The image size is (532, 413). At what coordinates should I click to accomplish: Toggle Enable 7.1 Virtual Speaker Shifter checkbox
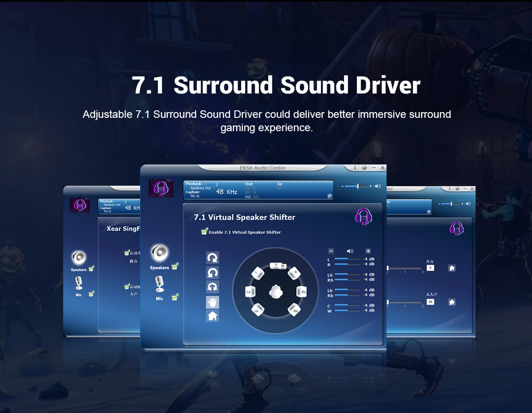204,231
